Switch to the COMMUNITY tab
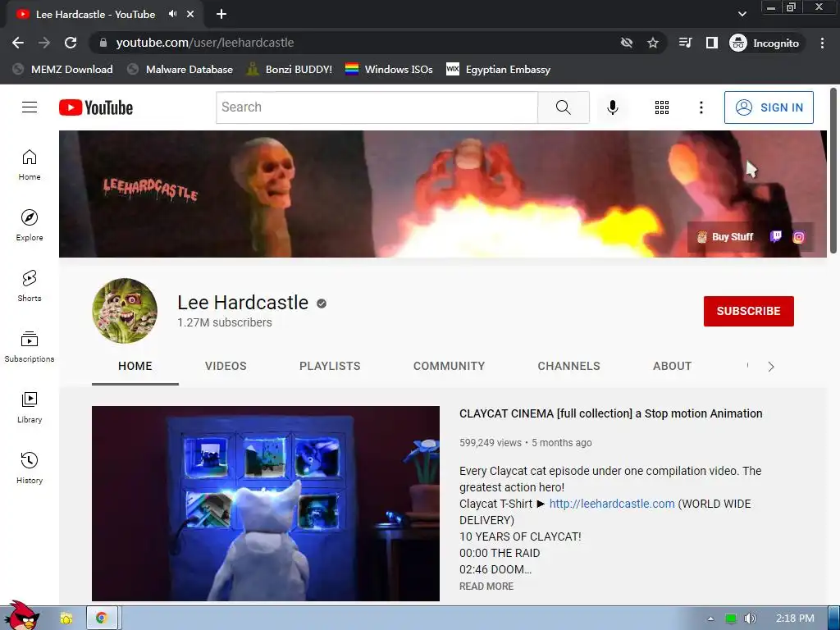Screen dimensions: 840x630 click(449, 366)
